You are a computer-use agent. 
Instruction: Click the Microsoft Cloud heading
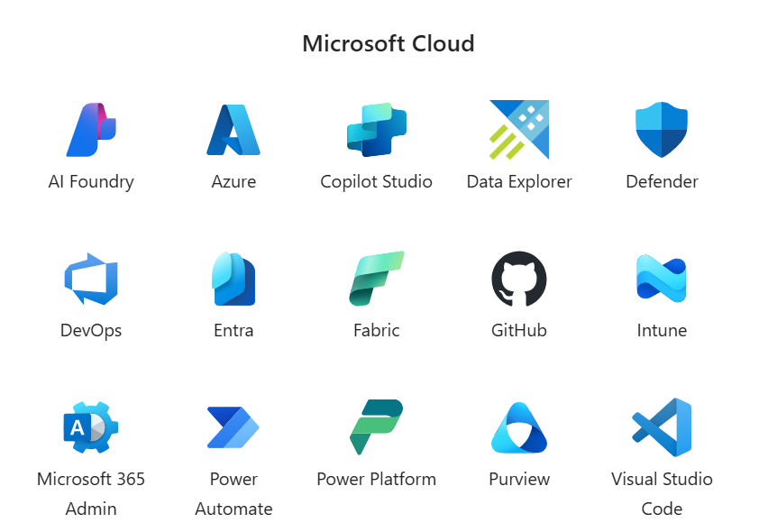coord(388,43)
